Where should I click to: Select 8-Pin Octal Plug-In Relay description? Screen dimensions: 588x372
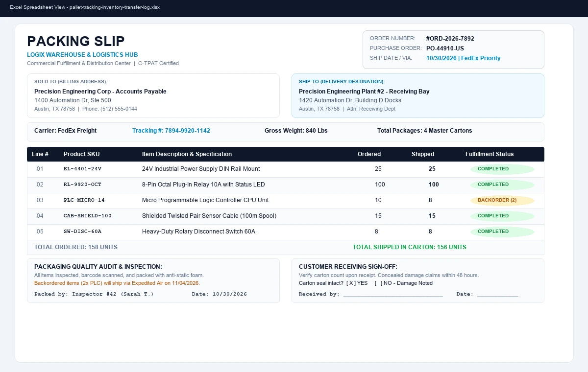[203, 185]
